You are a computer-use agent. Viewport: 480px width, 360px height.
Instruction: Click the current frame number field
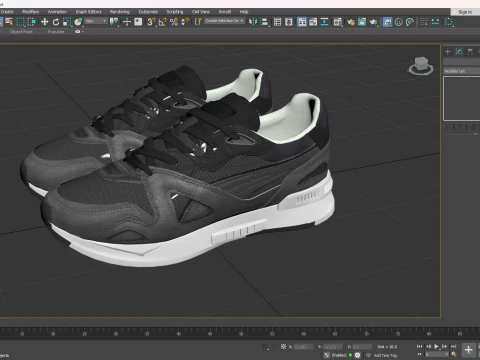pos(436,354)
